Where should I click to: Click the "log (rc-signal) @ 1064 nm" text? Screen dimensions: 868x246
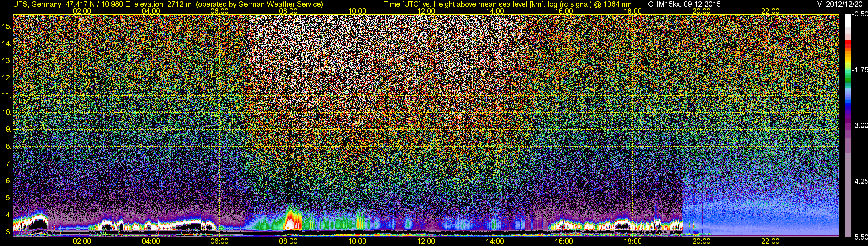pyautogui.click(x=589, y=4)
